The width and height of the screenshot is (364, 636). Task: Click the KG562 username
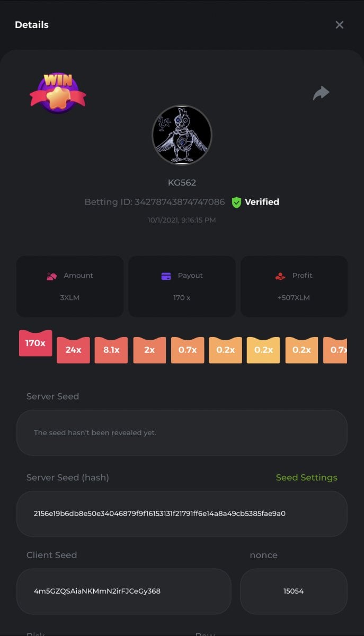tap(182, 183)
